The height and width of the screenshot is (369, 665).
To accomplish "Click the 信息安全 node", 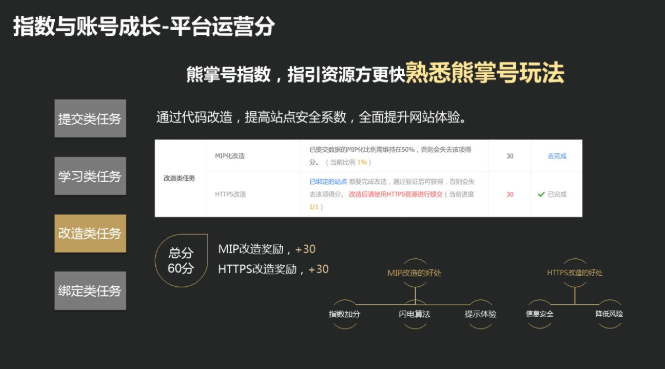I will click(x=539, y=314).
